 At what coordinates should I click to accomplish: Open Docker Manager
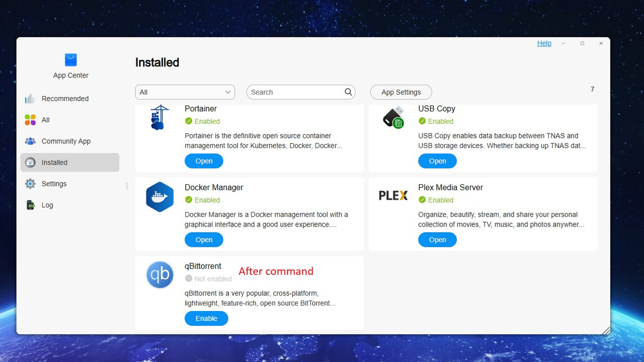(204, 240)
